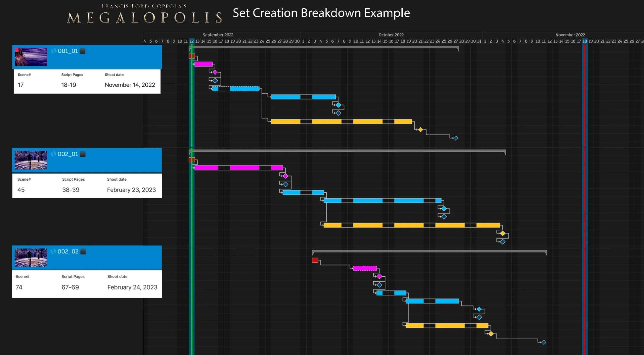
Task: Select the magenta diamond milestone in 001_01 row
Action: [x=215, y=72]
